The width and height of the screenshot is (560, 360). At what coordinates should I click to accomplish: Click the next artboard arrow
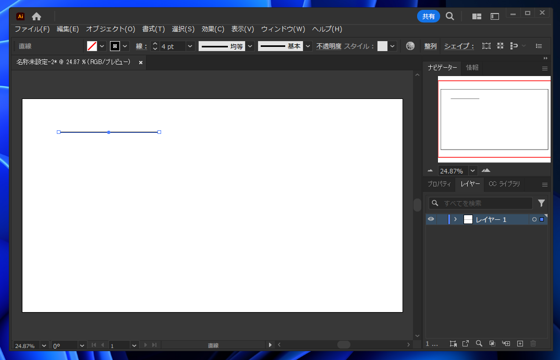tap(145, 345)
